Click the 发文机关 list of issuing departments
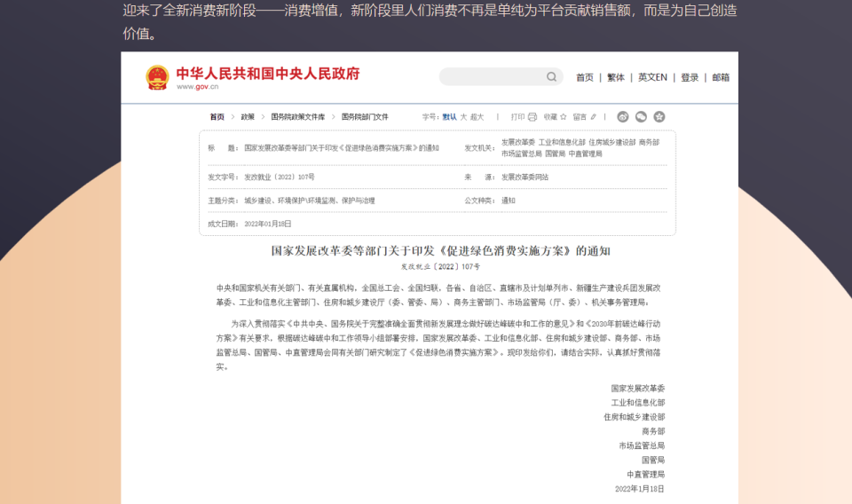Viewport: 852px width, 504px height. (x=580, y=147)
